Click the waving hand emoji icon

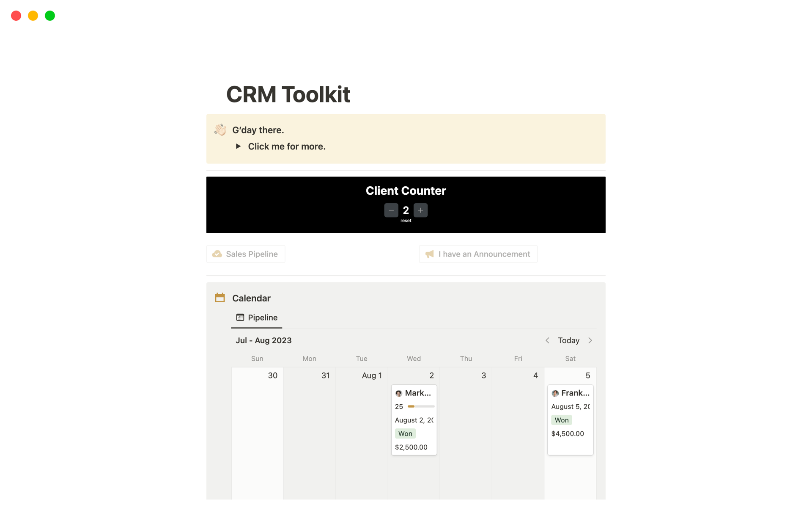point(220,130)
